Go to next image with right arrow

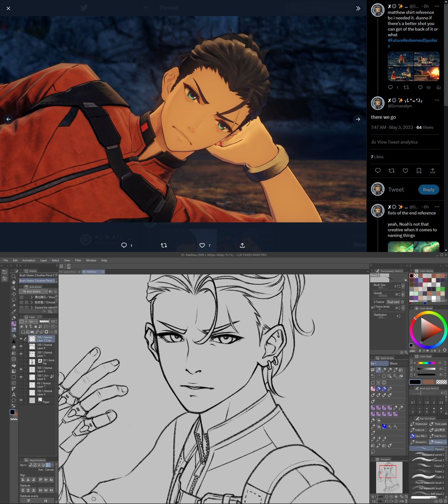(358, 119)
